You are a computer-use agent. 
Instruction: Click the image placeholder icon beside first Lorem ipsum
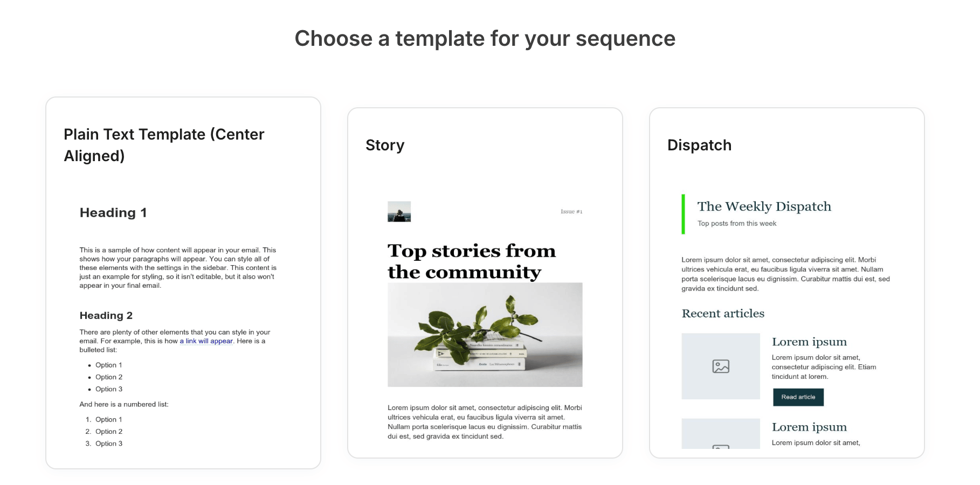pyautogui.click(x=721, y=366)
